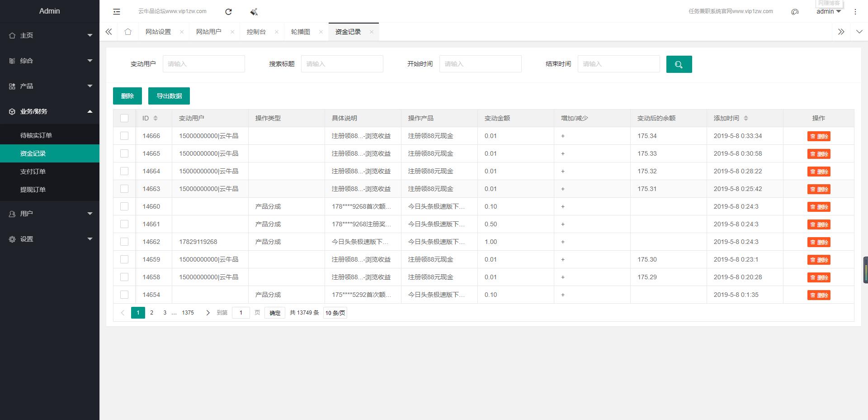
Task: Delete record 14654 with red button
Action: click(x=819, y=295)
